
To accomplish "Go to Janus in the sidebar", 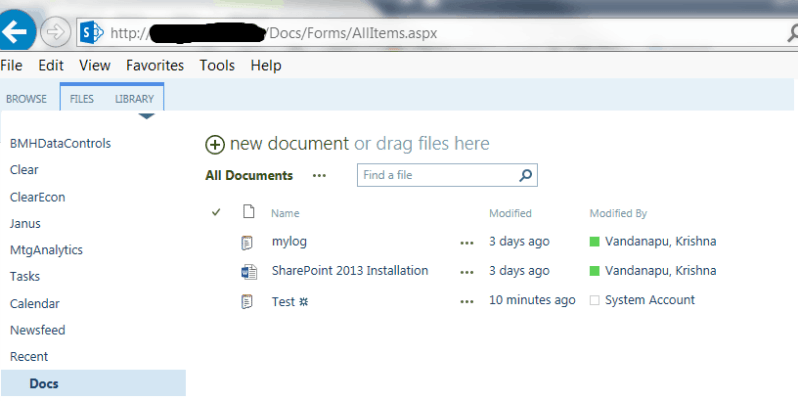I will coord(25,224).
